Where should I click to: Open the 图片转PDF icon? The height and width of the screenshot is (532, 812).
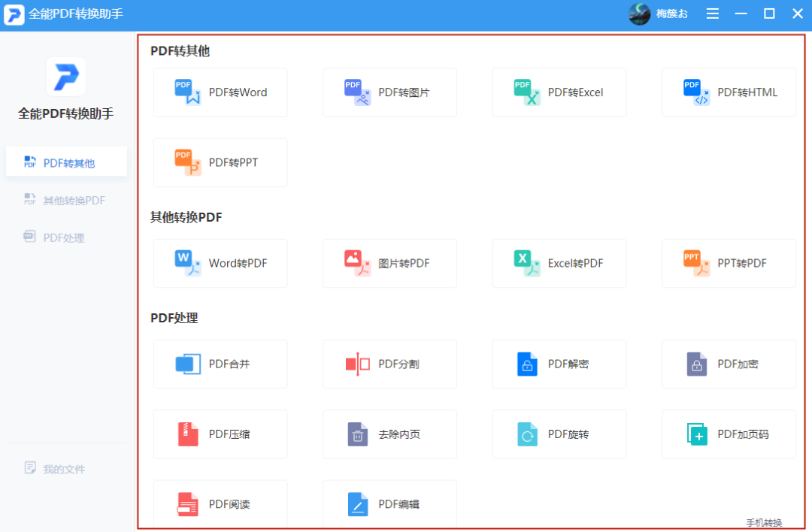click(357, 263)
